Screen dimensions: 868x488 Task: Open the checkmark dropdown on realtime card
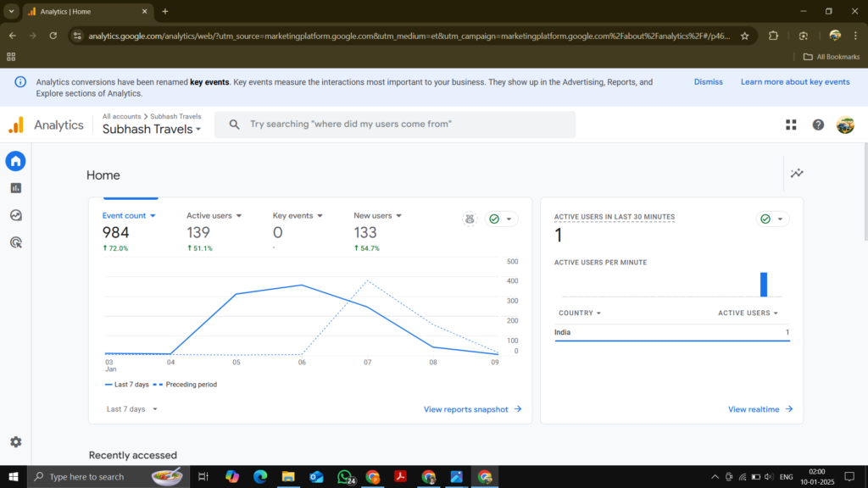(773, 219)
